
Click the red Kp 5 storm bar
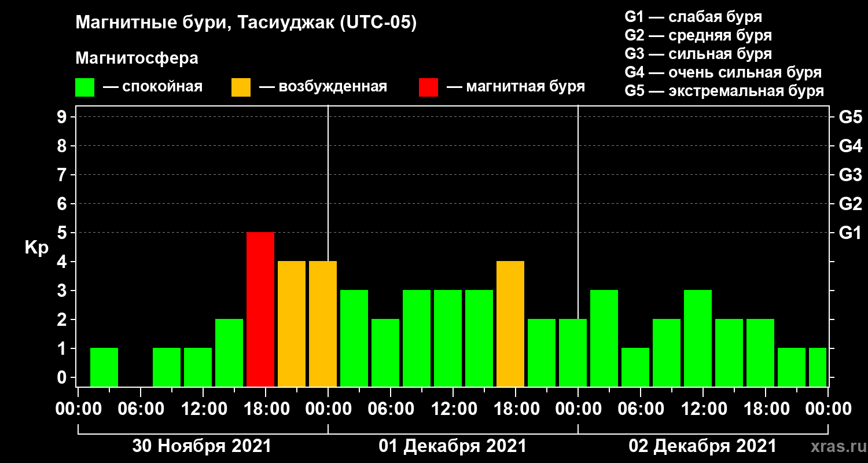(x=260, y=310)
